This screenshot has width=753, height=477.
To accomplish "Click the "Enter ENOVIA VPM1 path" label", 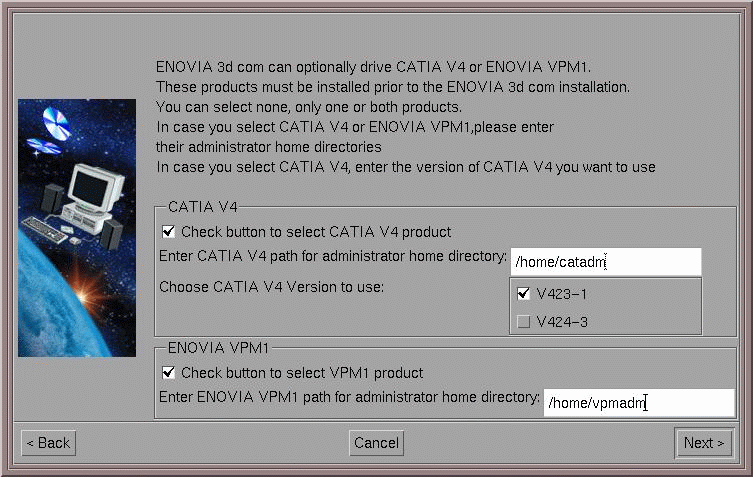I will pyautogui.click(x=349, y=398).
